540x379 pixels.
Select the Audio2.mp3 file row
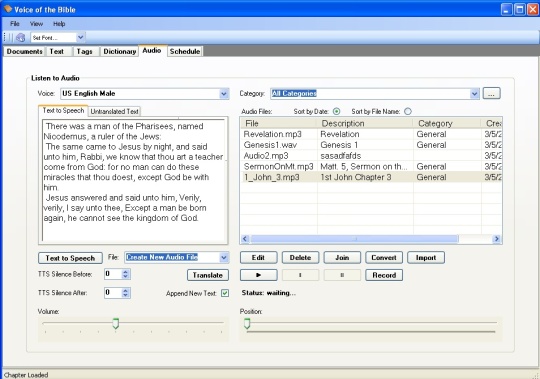371,156
